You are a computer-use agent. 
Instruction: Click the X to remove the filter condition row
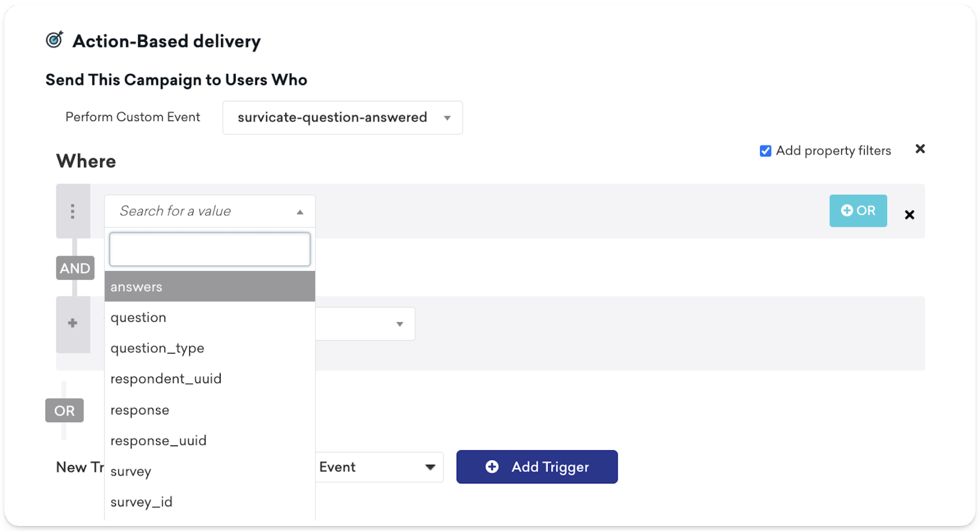point(909,214)
